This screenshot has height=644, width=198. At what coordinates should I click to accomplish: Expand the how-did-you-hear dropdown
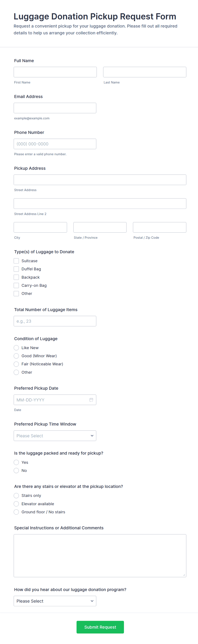[x=55, y=601]
